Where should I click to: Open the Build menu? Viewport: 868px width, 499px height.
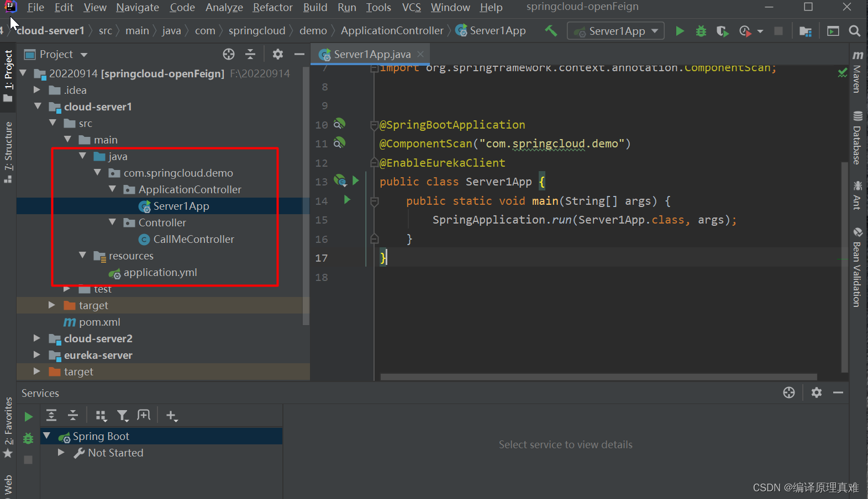(315, 7)
